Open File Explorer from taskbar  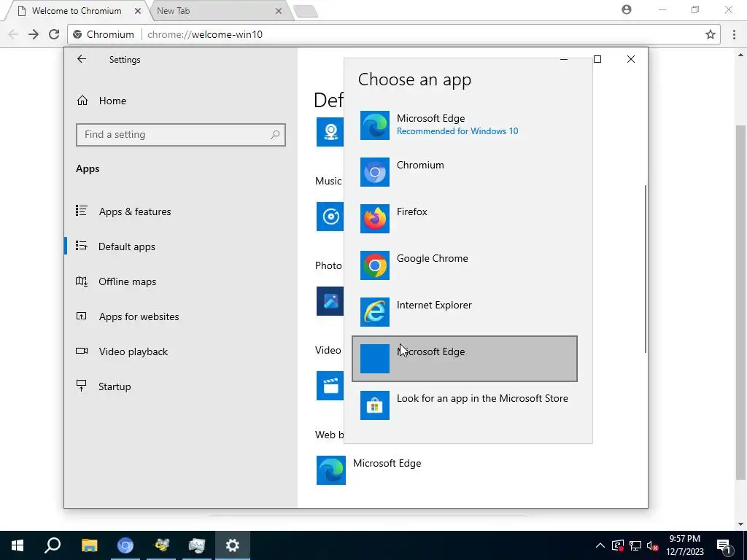click(89, 545)
